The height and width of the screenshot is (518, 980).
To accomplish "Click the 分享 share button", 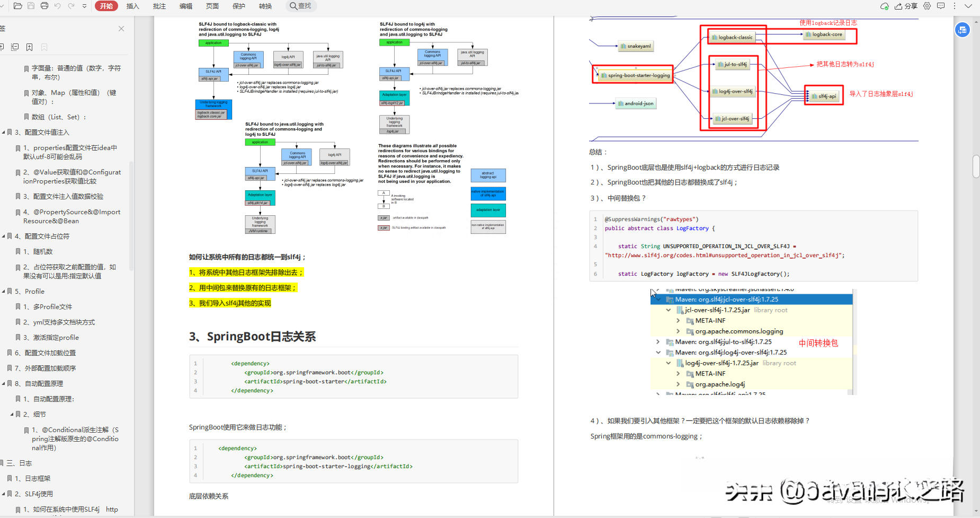I will (906, 6).
